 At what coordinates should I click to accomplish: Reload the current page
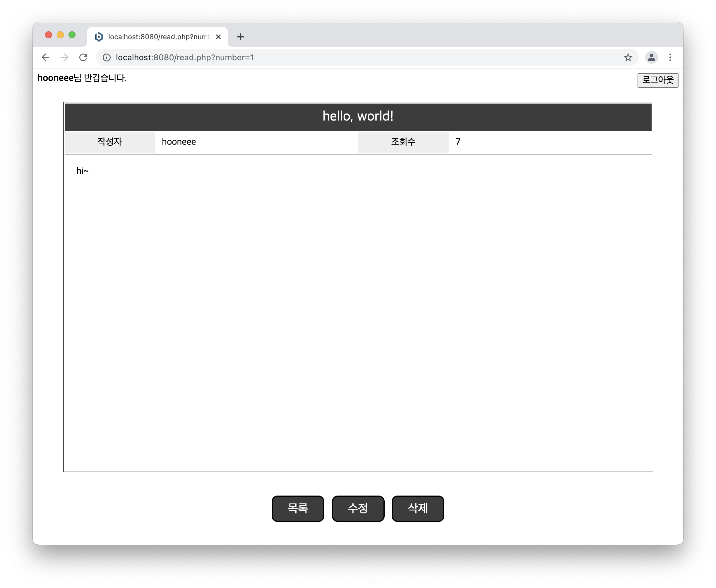pyautogui.click(x=83, y=57)
